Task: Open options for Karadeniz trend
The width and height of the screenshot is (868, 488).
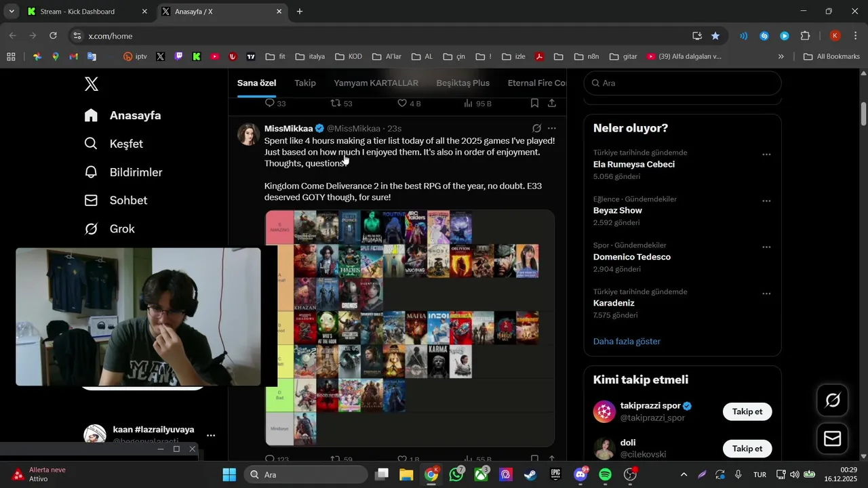Action: 766,293
